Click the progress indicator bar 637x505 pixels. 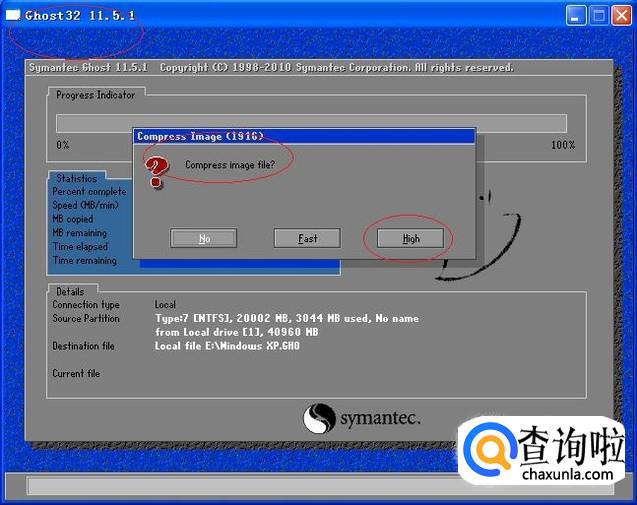click(x=312, y=123)
